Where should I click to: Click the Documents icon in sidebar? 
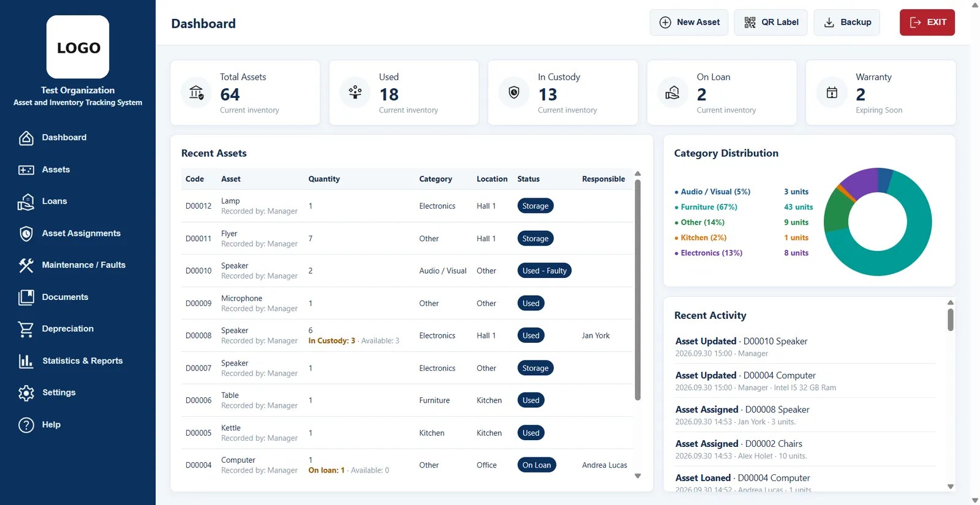(26, 297)
